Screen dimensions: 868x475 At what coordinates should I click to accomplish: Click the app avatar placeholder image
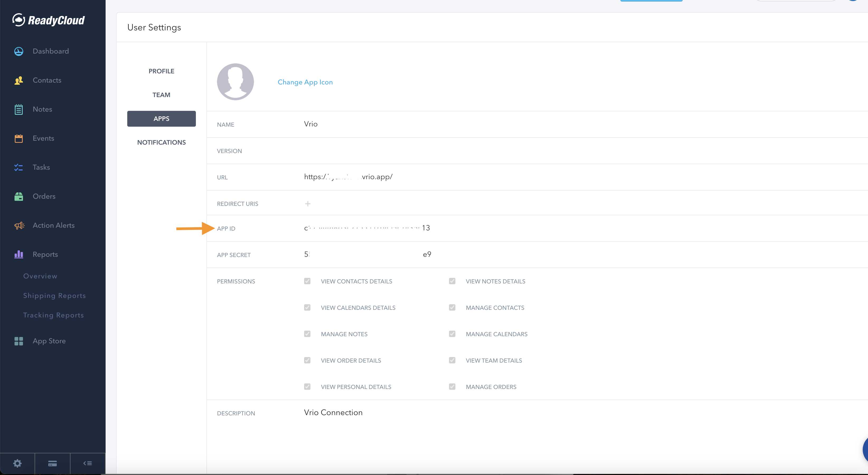tap(235, 82)
